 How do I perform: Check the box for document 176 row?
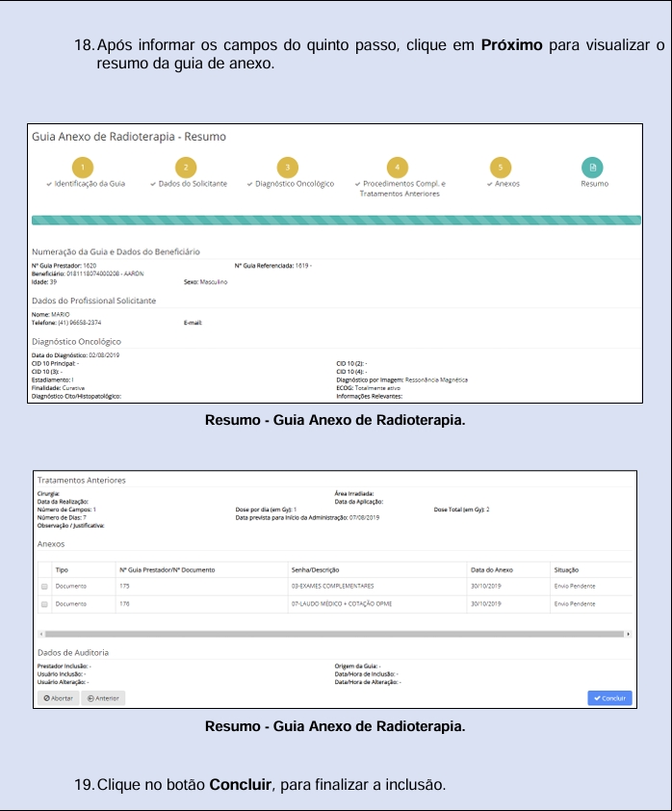(x=44, y=604)
